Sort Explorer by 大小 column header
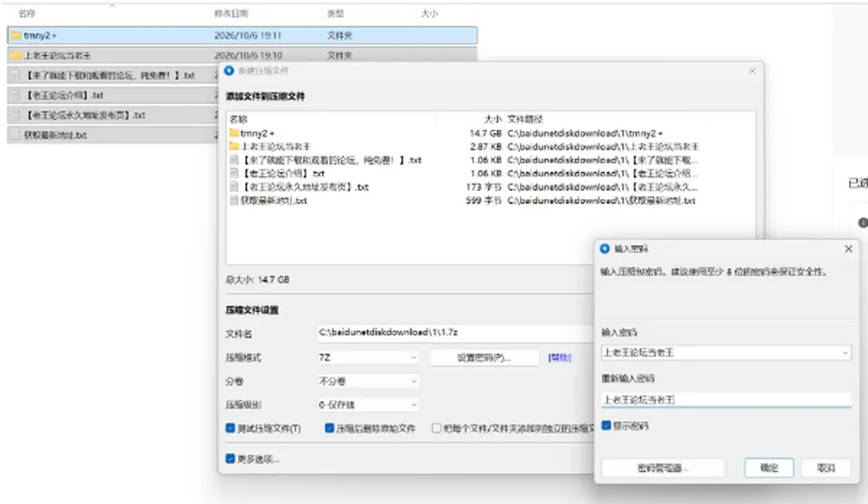 pyautogui.click(x=429, y=14)
